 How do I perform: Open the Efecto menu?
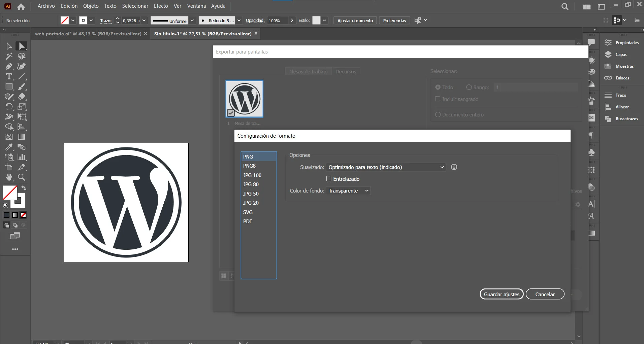tap(161, 6)
